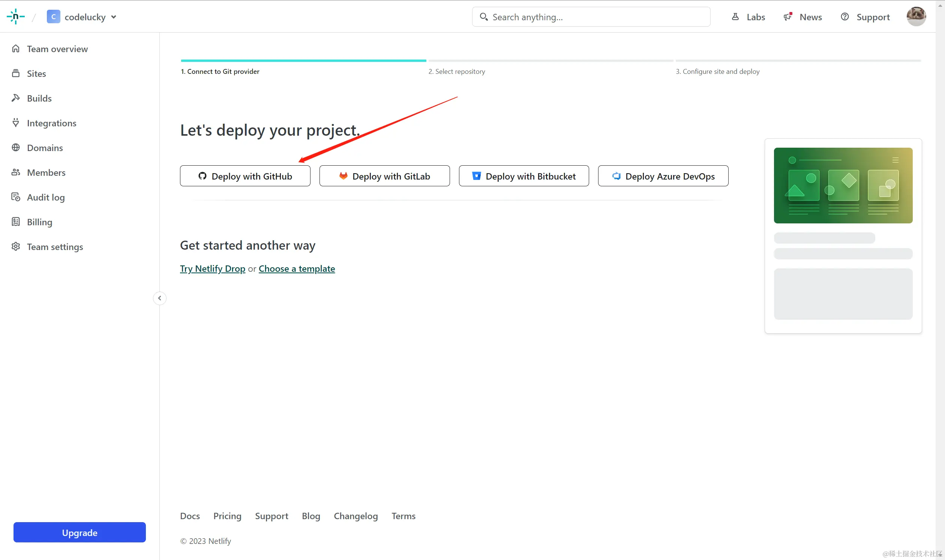Click the Team settings gear icon
Viewport: 945px width, 560px height.
pos(15,246)
